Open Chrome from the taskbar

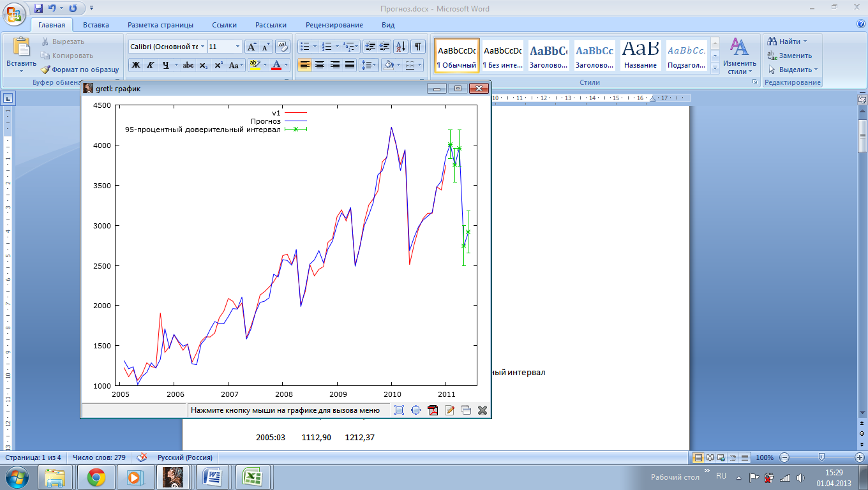[96, 477]
